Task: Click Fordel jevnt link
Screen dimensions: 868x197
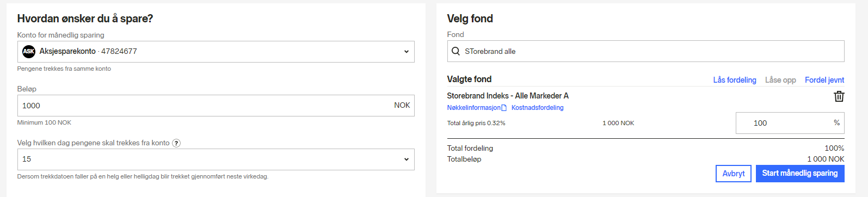Action: (x=824, y=80)
